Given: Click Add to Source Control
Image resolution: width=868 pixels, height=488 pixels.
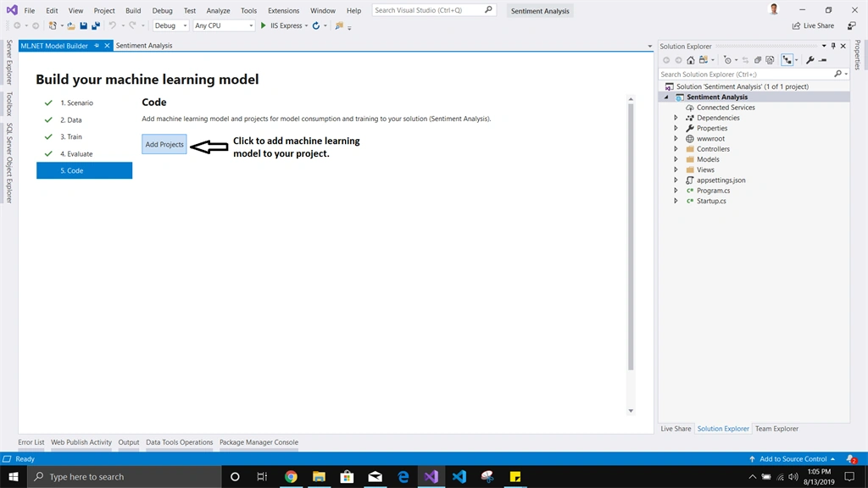Looking at the screenshot, I should pos(793,458).
